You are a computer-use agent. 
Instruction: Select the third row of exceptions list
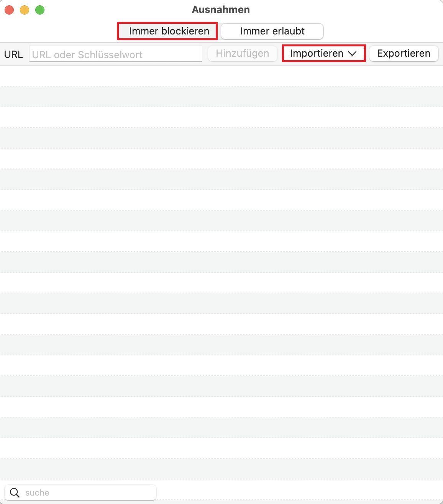point(221,117)
